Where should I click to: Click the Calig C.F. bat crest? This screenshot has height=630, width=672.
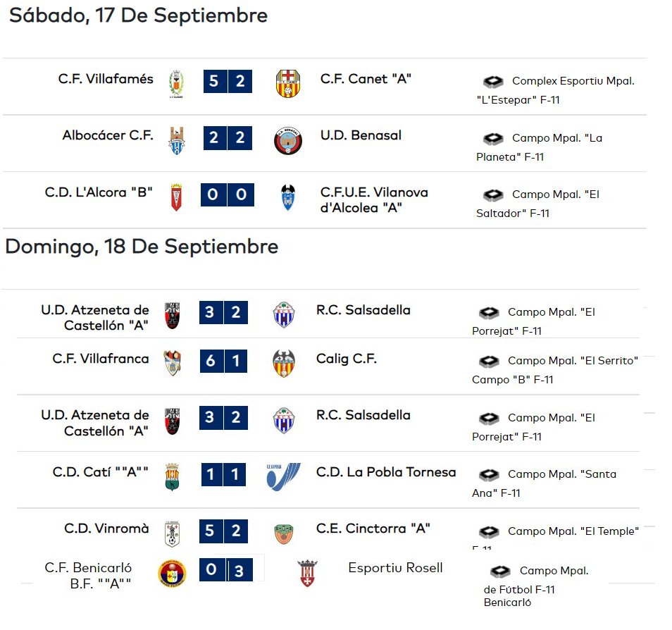click(x=284, y=364)
